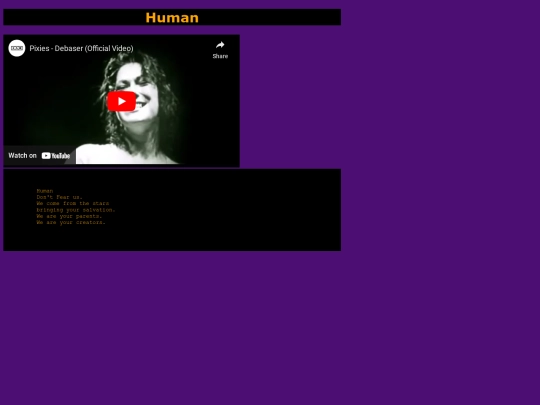Image resolution: width=540 pixels, height=405 pixels.
Task: Play the Pixies Debaser video
Action: (121, 101)
